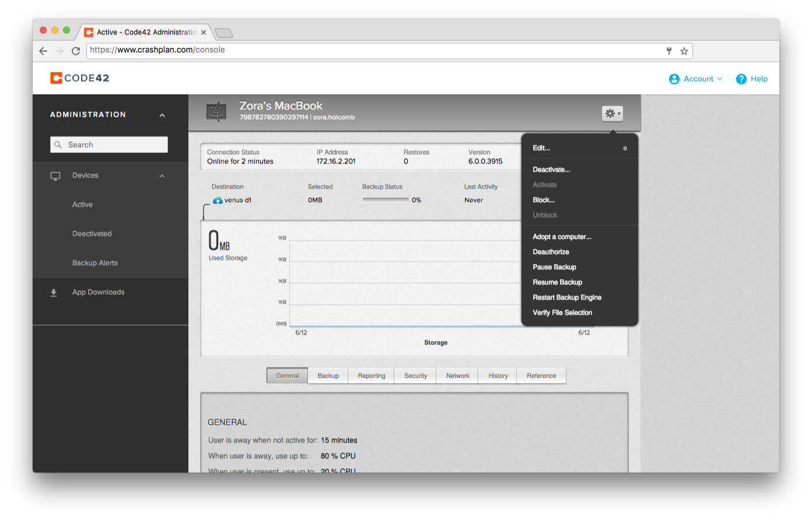This screenshot has width=812, height=519.
Task: Open Backup Alerts in the sidebar
Action: click(95, 263)
